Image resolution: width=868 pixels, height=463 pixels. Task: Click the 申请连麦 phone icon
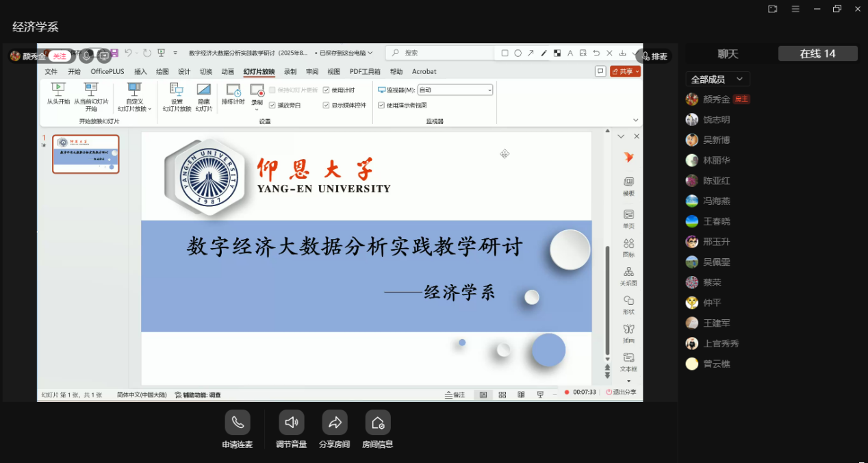[238, 423]
